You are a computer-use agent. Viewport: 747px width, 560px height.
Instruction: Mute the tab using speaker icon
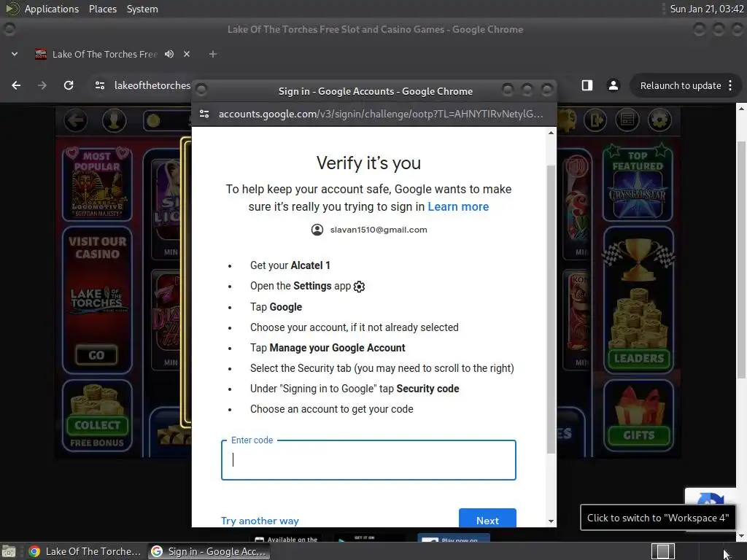tap(169, 54)
